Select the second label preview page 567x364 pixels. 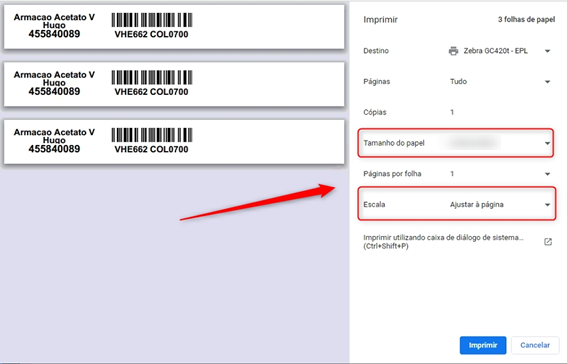pos(174,84)
